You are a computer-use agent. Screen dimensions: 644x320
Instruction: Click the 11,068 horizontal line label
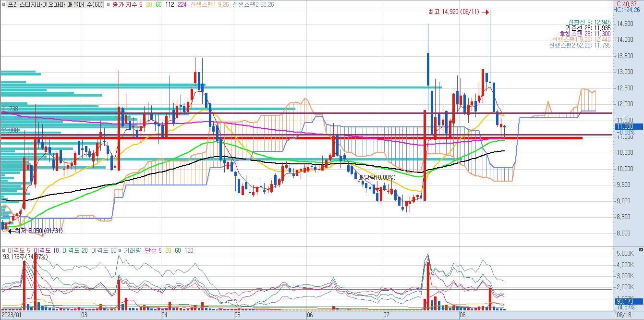10,130
